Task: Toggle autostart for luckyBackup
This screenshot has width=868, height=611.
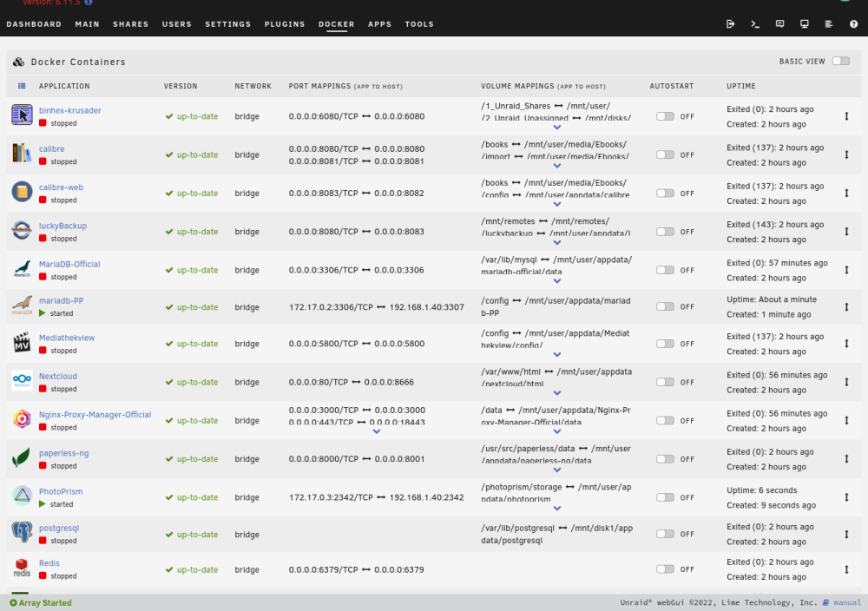Action: point(665,232)
